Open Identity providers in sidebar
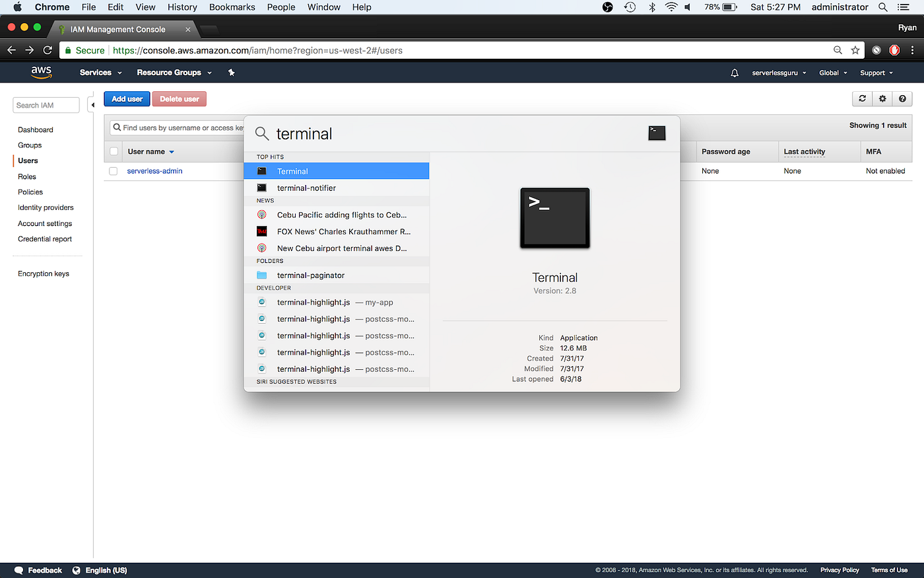The image size is (924, 578). click(46, 207)
